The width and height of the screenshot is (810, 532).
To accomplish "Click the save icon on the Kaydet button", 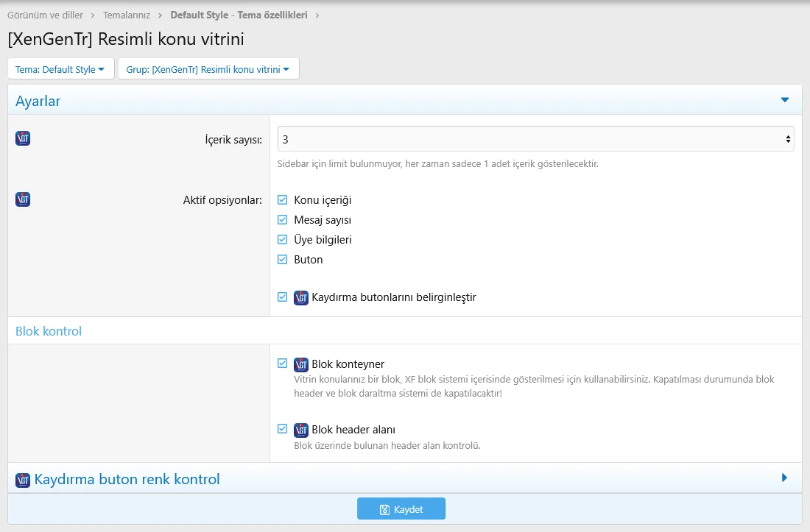I will (384, 509).
